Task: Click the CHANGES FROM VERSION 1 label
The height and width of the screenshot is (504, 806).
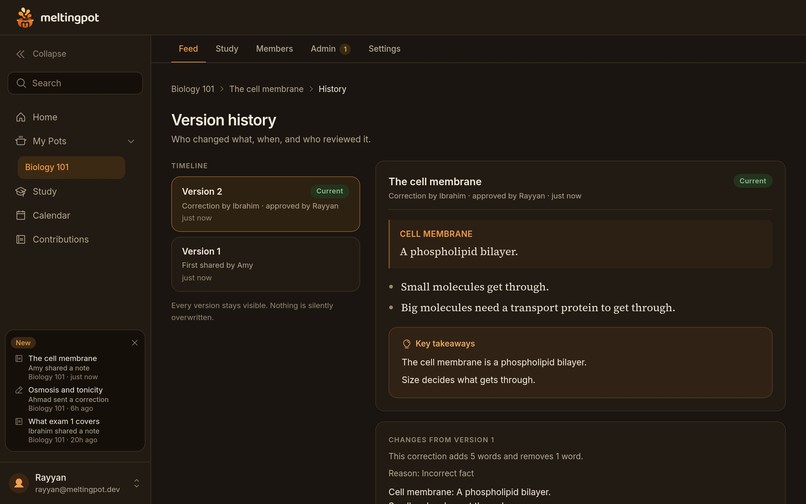Action: click(442, 440)
